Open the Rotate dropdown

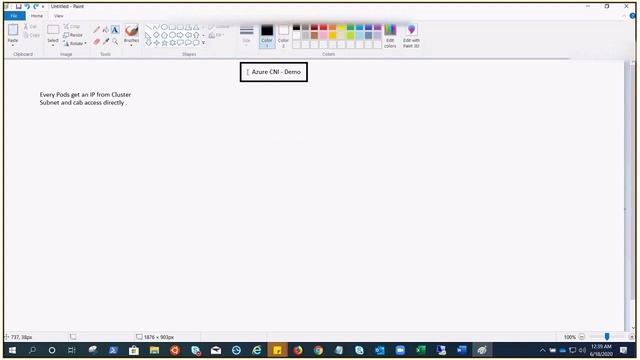[75, 43]
